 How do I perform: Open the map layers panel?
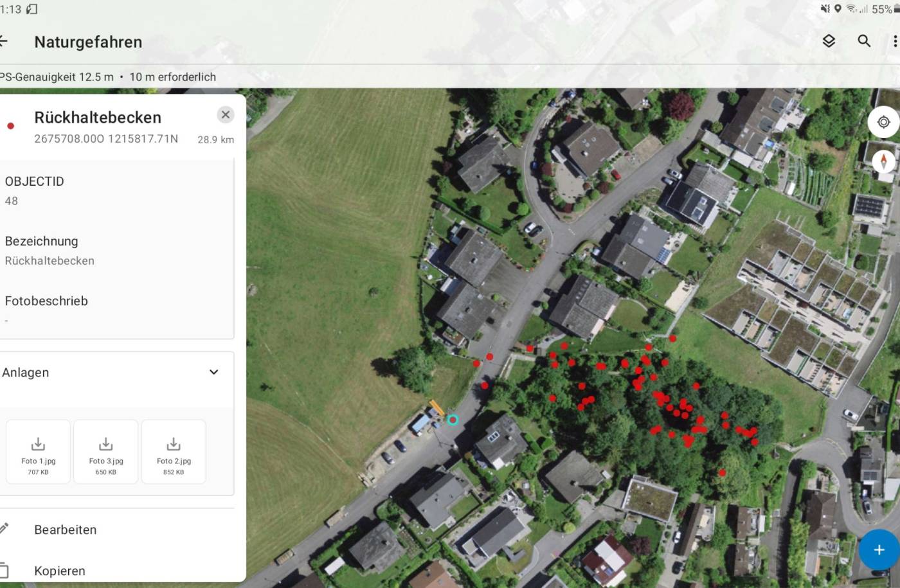(828, 41)
